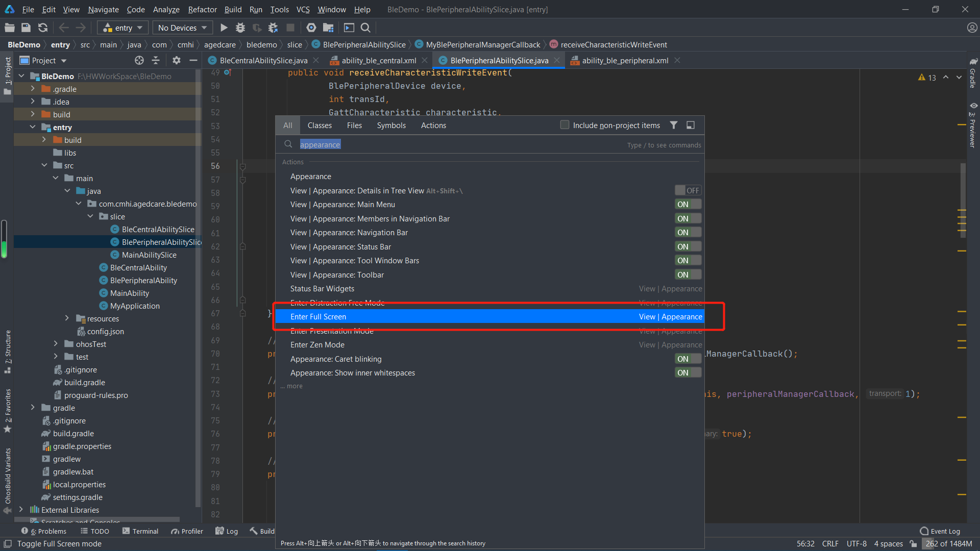
Task: Expand External Libraries node
Action: (21, 510)
